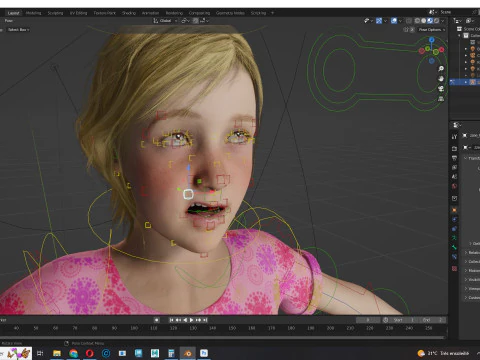Switch to the Shading workspace tab
The width and height of the screenshot is (480, 360).
[129, 13]
